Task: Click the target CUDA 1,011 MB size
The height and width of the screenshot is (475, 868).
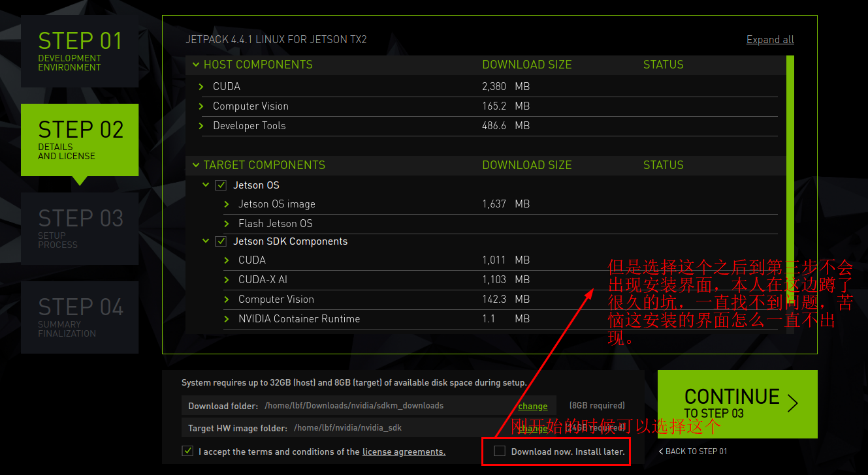Action: [506, 260]
